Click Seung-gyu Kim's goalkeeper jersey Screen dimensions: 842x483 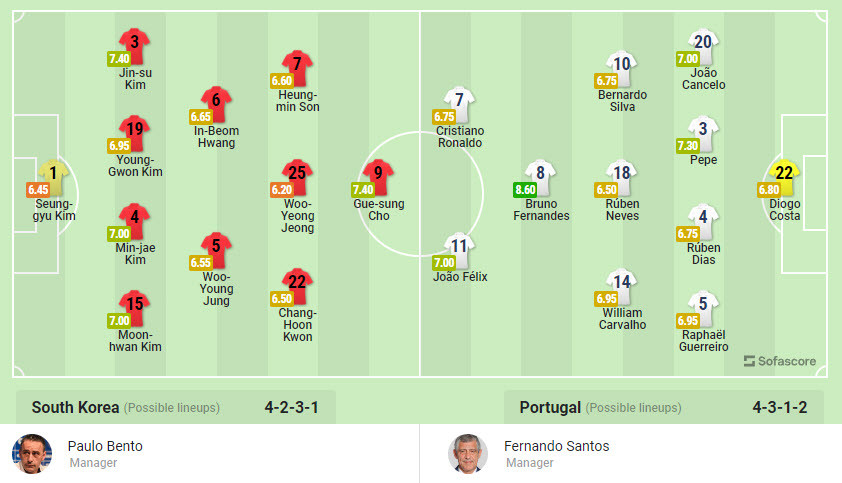[53, 176]
